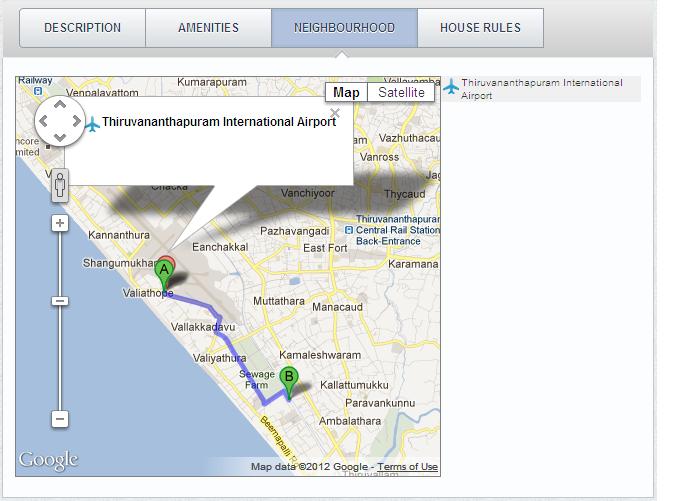Click the zoom slider handle
This screenshot has height=501, width=696.
tap(60, 301)
